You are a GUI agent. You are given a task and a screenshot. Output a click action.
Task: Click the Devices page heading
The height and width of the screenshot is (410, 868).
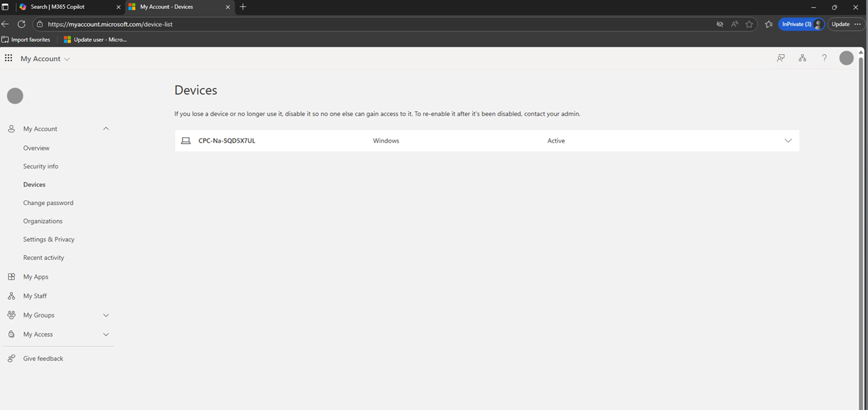point(195,90)
